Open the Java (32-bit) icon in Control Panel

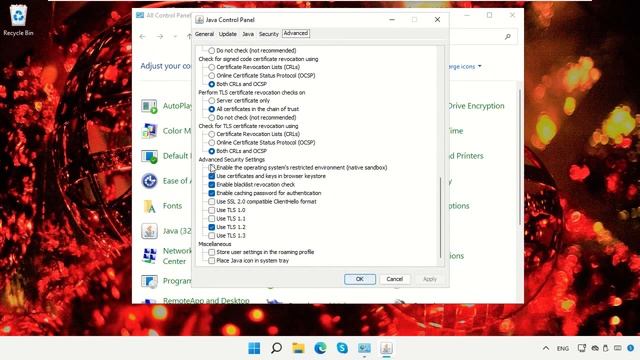coord(149,231)
